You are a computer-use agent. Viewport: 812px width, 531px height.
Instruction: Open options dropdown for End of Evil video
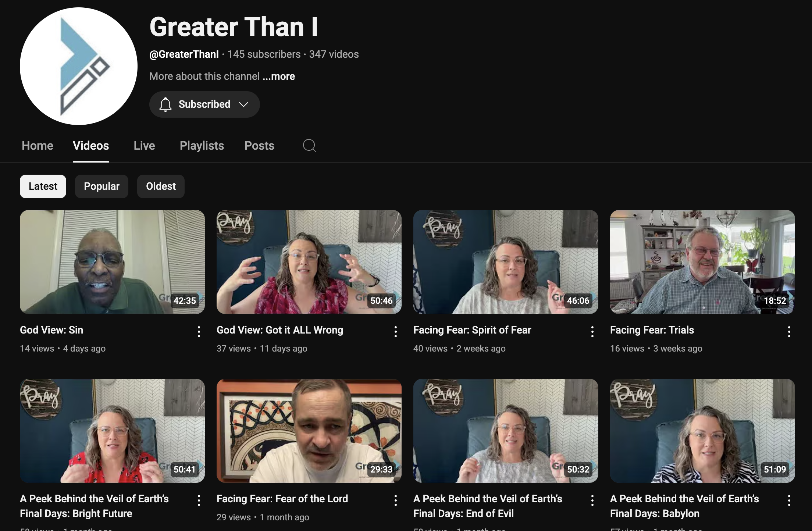click(592, 500)
